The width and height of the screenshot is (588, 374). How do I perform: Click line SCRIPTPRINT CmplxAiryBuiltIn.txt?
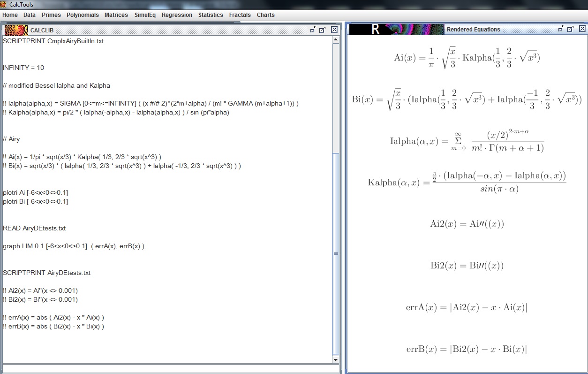[x=53, y=41]
